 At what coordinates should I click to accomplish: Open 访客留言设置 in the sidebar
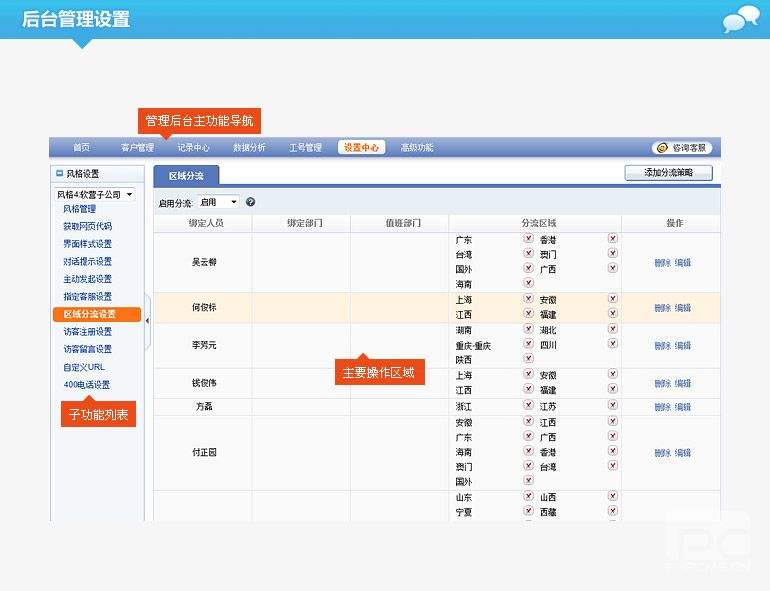click(x=87, y=349)
